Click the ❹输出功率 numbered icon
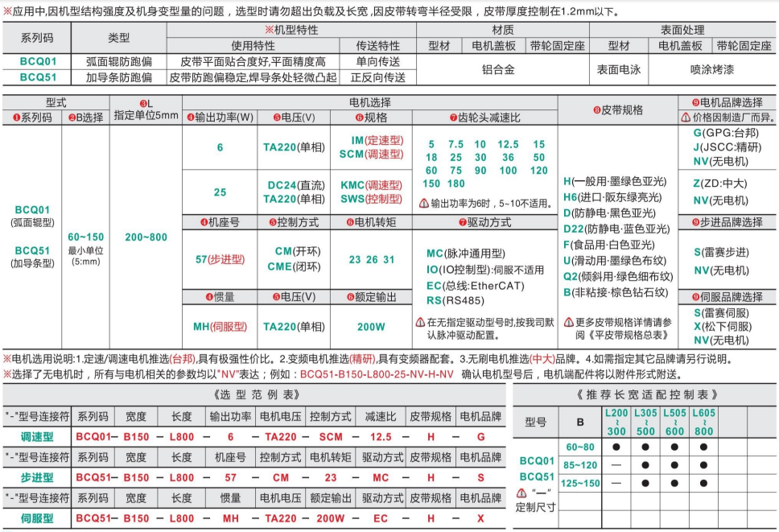 [x=190, y=118]
